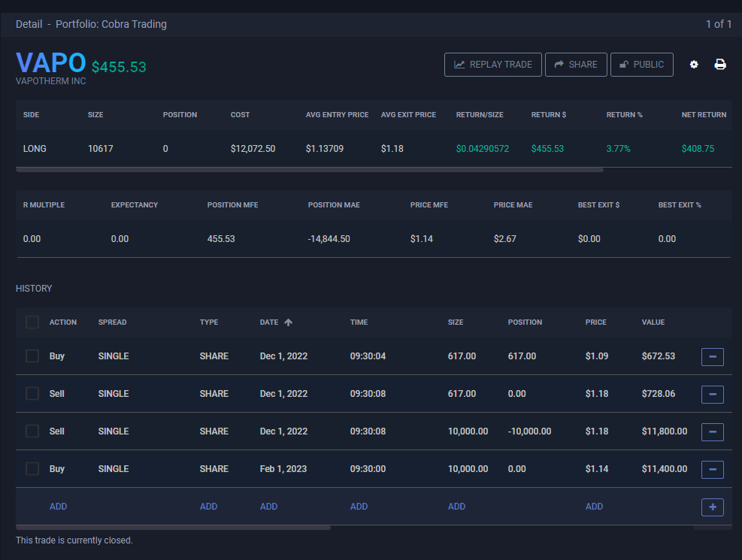Open the settings gear icon
742x560 pixels.
[x=694, y=65]
